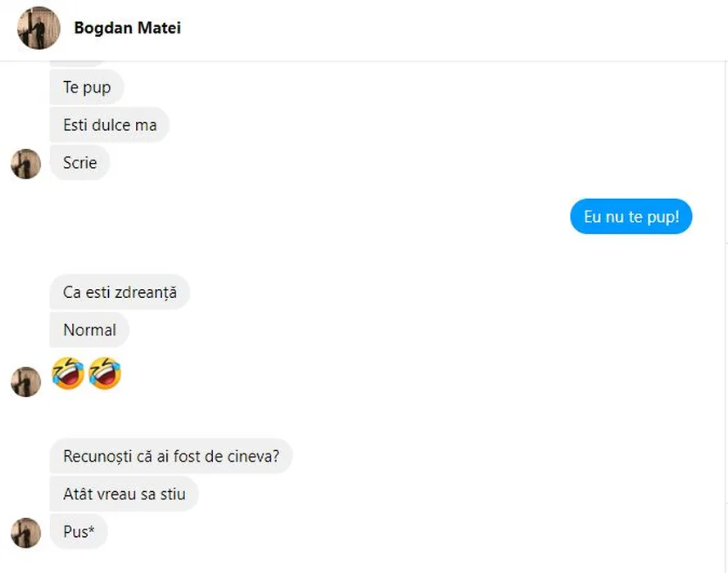Select the "Pus*" message bubble
This screenshot has height=573, width=728.
tap(79, 532)
